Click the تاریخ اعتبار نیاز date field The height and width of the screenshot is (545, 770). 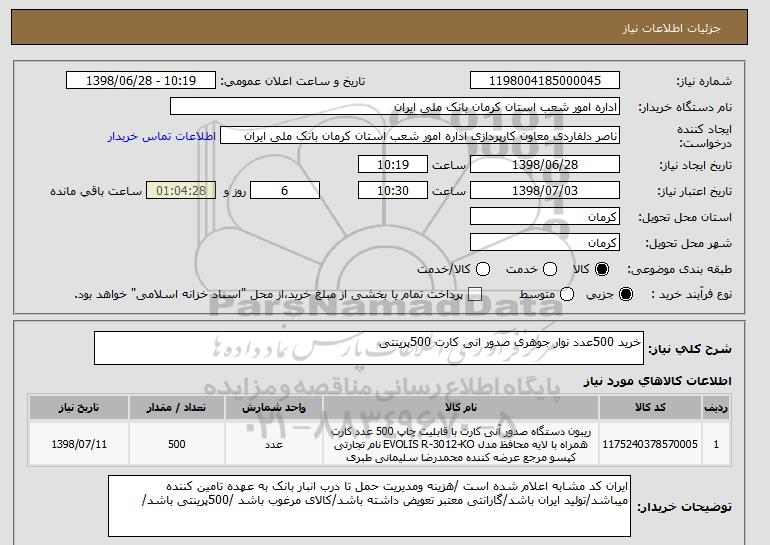[545, 191]
